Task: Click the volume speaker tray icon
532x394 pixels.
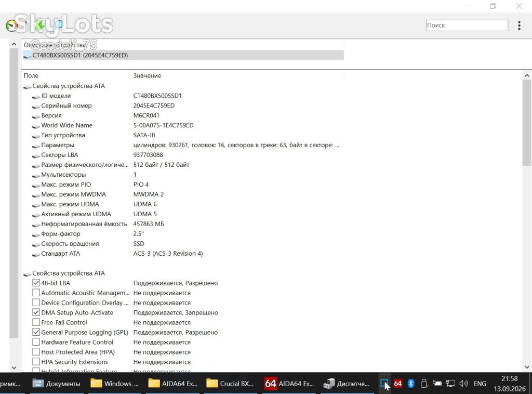Action: click(463, 384)
